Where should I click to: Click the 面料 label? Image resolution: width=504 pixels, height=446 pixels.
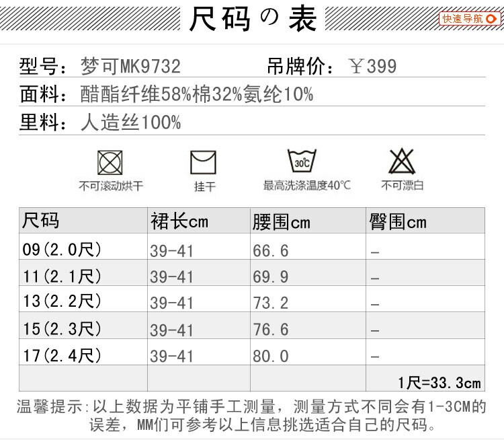click(x=42, y=94)
